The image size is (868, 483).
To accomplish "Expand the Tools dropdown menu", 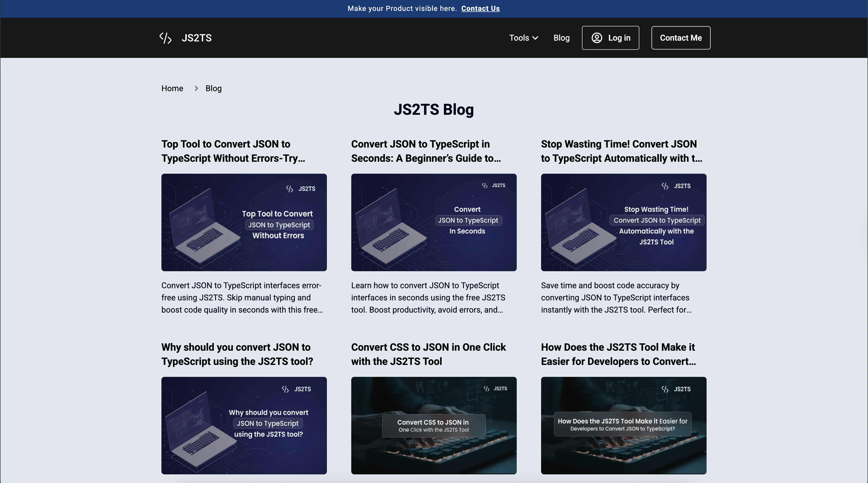I will click(x=524, y=38).
